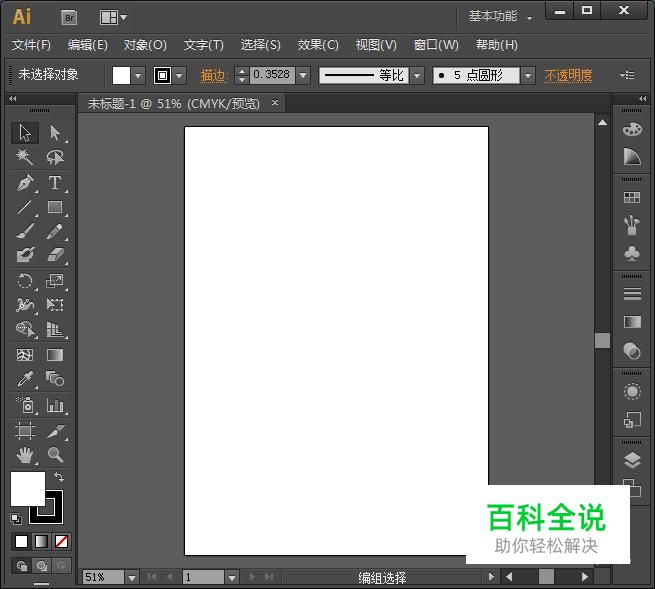Viewport: 655px width, 589px height.
Task: Open the 51% zoom level dropdown
Action: (x=131, y=577)
